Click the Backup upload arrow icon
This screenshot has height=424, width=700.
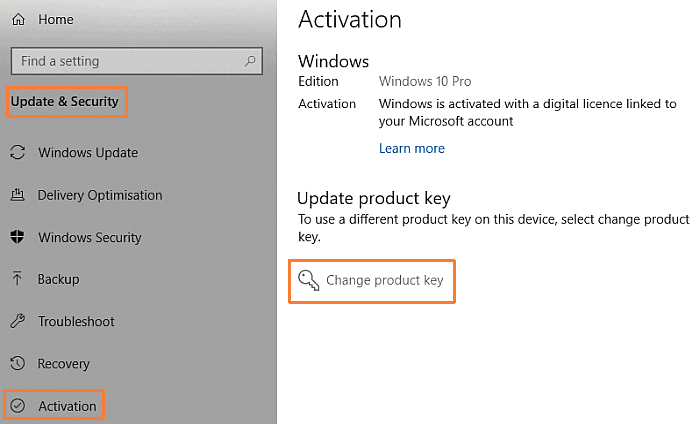coord(17,279)
